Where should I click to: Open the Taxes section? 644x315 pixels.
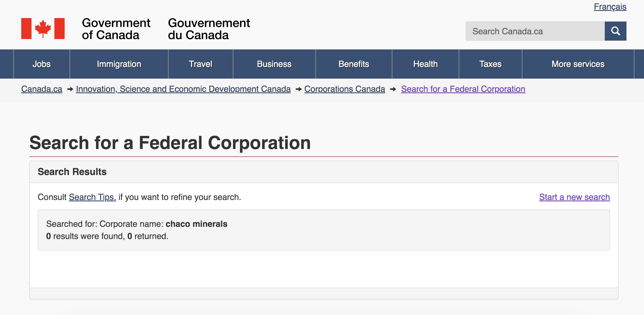click(490, 64)
